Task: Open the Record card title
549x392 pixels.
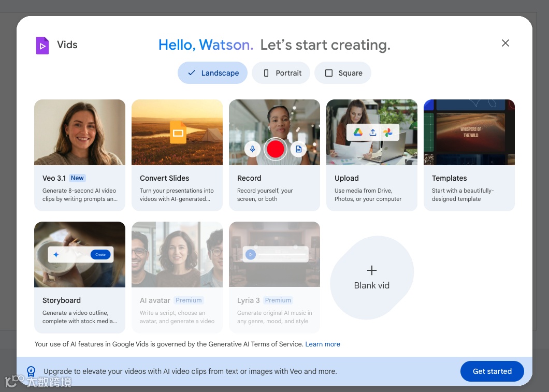Action: [249, 178]
